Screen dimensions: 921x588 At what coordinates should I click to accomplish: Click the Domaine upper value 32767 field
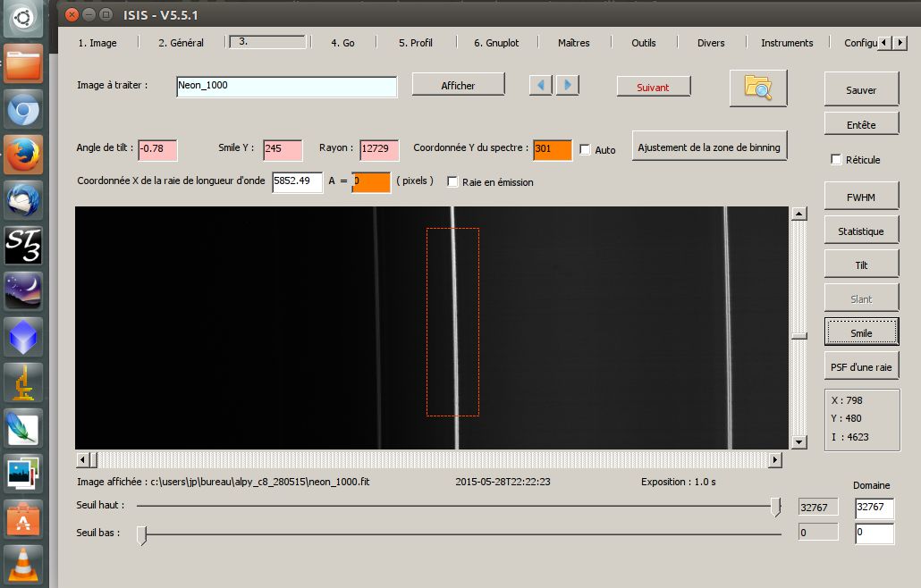click(874, 508)
